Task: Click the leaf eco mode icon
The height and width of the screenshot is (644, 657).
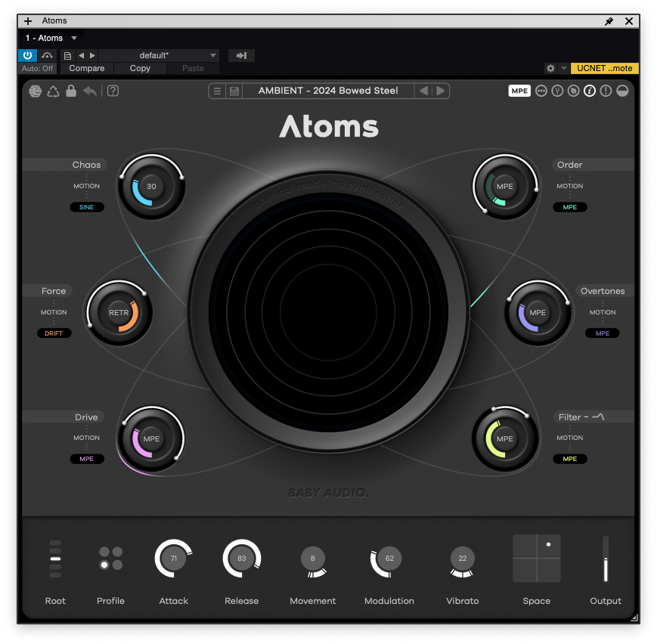Action: pos(574,91)
